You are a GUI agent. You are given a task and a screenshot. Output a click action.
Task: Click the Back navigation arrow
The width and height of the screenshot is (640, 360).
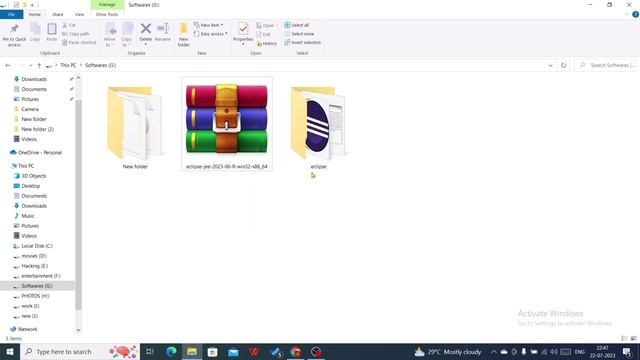(8, 65)
